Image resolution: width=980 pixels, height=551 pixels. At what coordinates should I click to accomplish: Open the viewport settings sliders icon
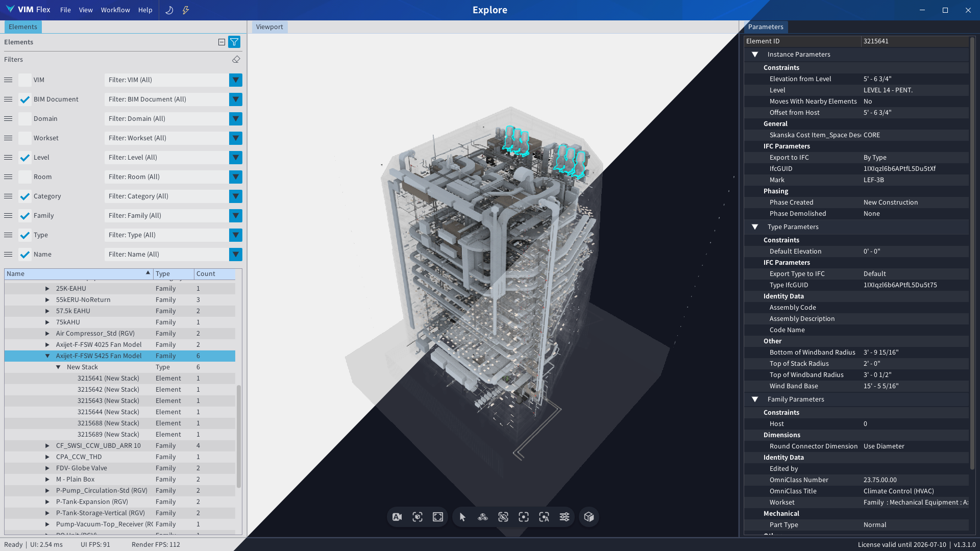tap(565, 517)
